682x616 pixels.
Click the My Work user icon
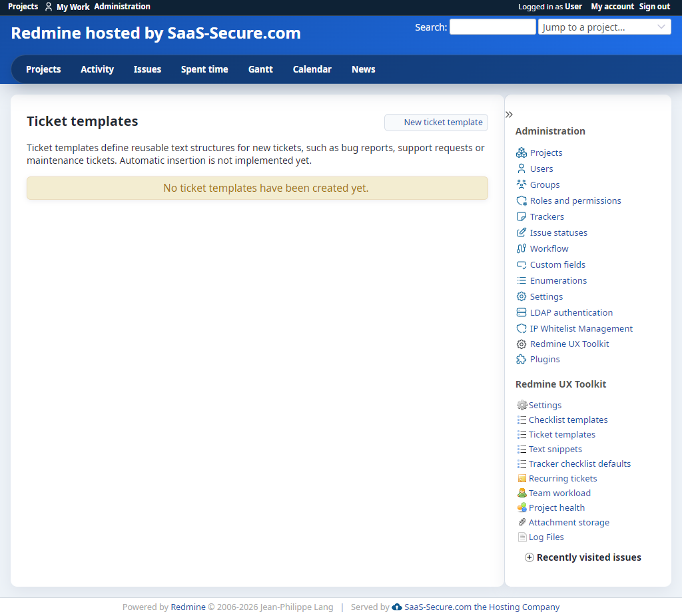tap(49, 7)
